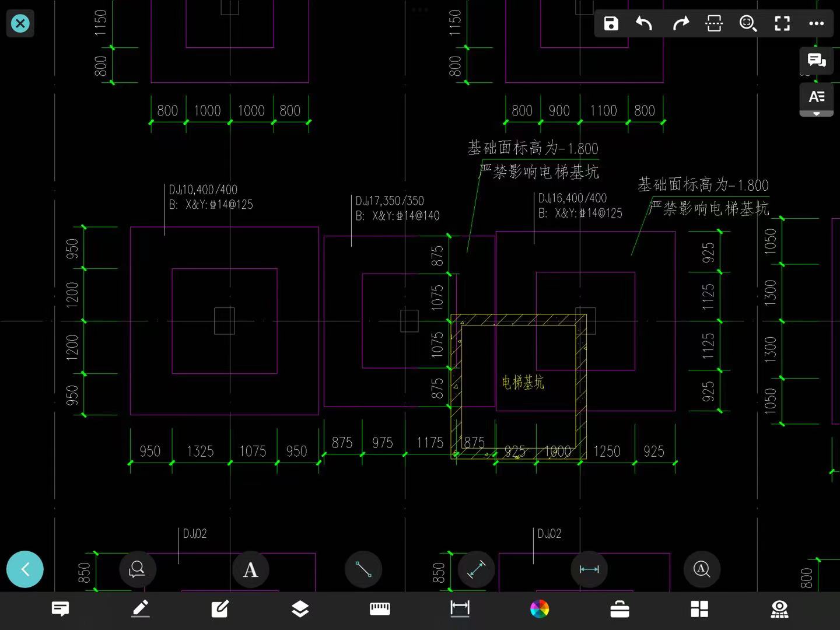Open the zoom window magnifier tool
840x630 pixels.
(748, 23)
